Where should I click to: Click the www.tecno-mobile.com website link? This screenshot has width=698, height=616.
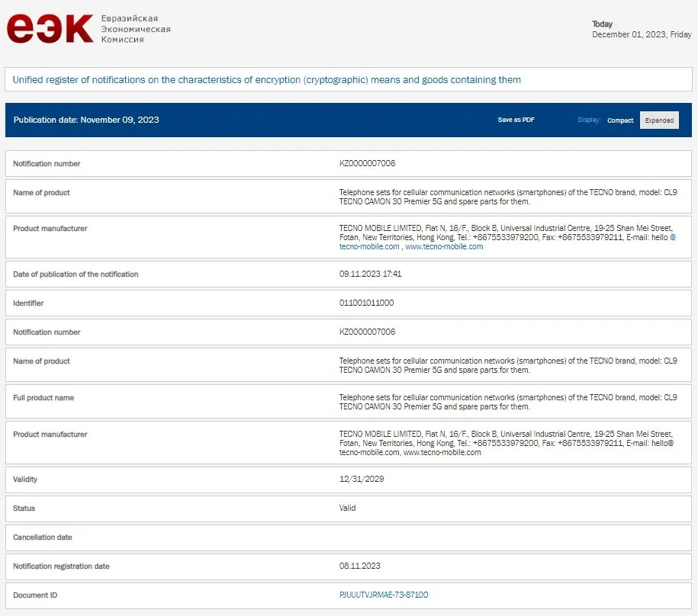pos(444,246)
